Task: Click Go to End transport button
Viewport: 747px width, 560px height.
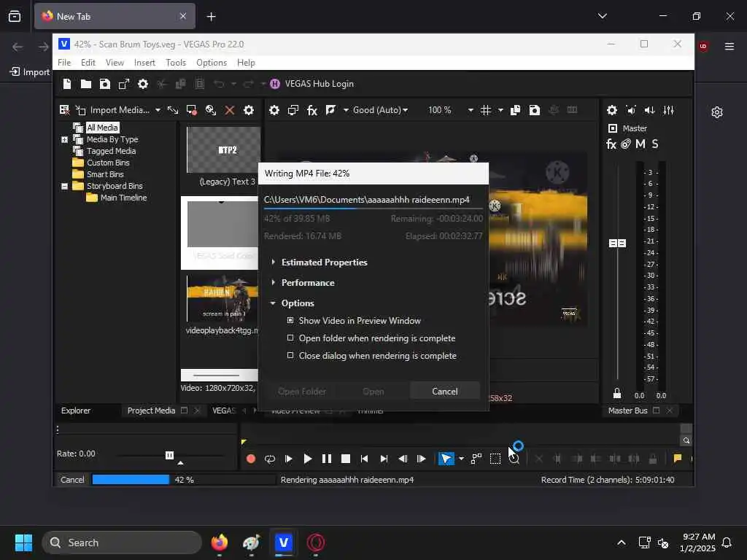Action: point(384,459)
